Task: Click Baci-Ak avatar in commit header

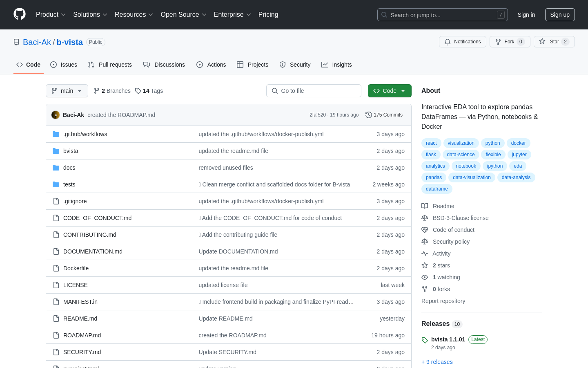Action: pyautogui.click(x=56, y=115)
